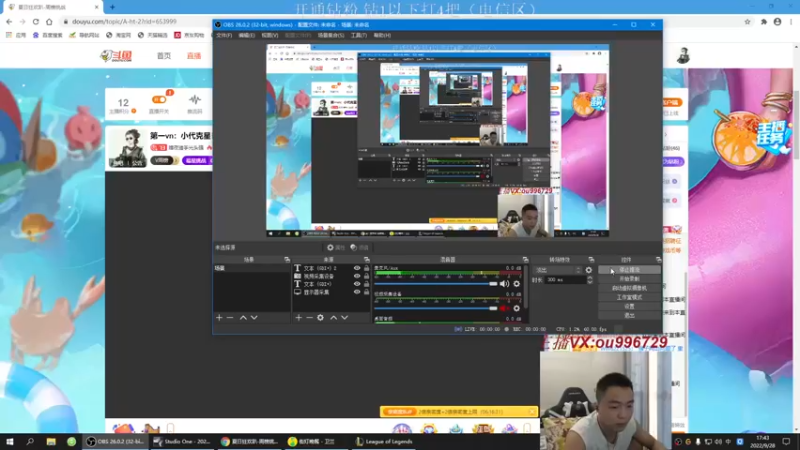800x450 pixels.
Task: Open the Edit menu in OBS
Action: [246, 35]
